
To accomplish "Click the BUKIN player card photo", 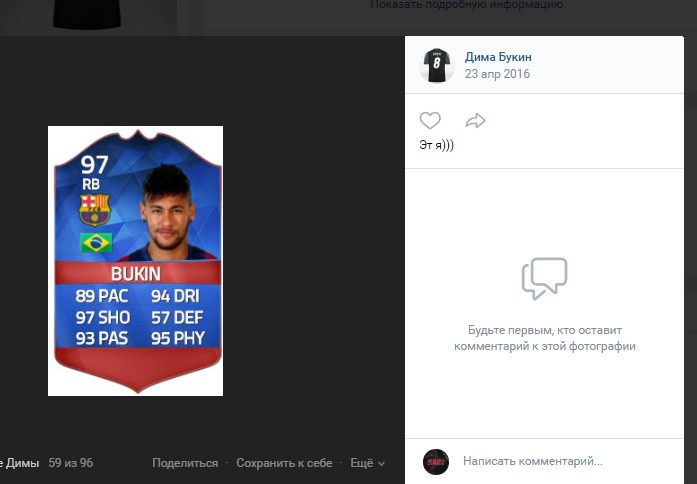I will click(x=135, y=261).
